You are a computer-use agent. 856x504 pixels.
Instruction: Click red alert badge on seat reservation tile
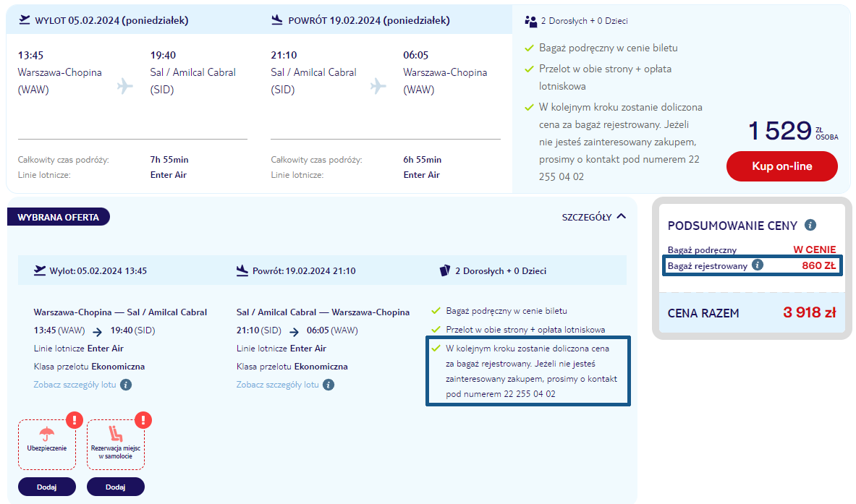tap(143, 419)
